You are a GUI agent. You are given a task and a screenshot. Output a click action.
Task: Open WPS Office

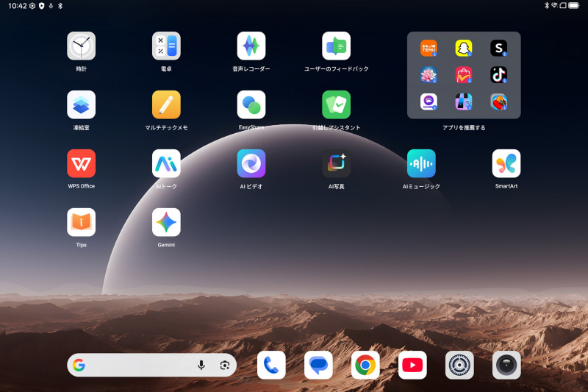pyautogui.click(x=81, y=163)
